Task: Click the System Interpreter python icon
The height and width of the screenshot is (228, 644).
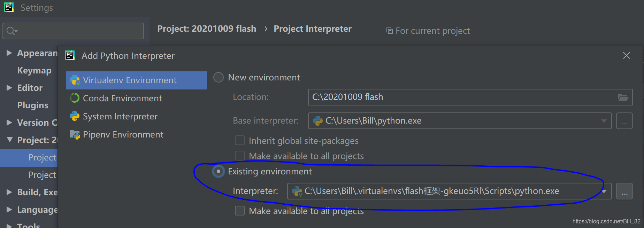Action: [x=74, y=116]
